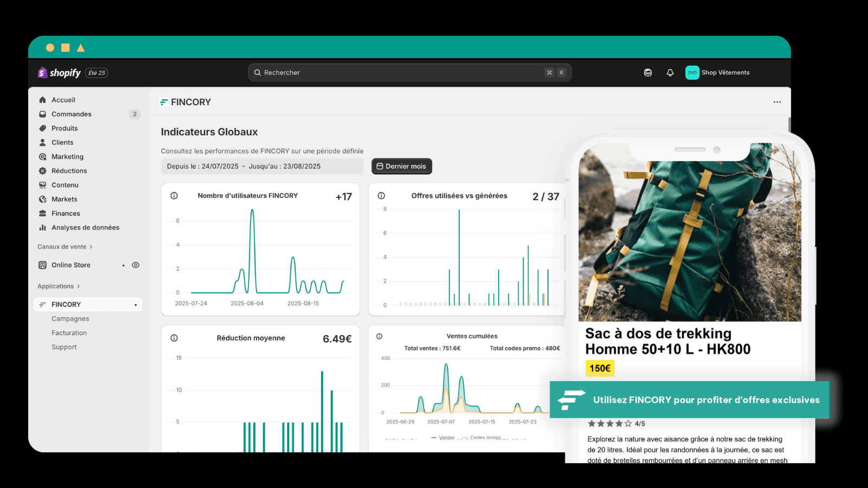This screenshot has height=488, width=868.
Task: Open the Contenu content icon
Action: [42, 185]
